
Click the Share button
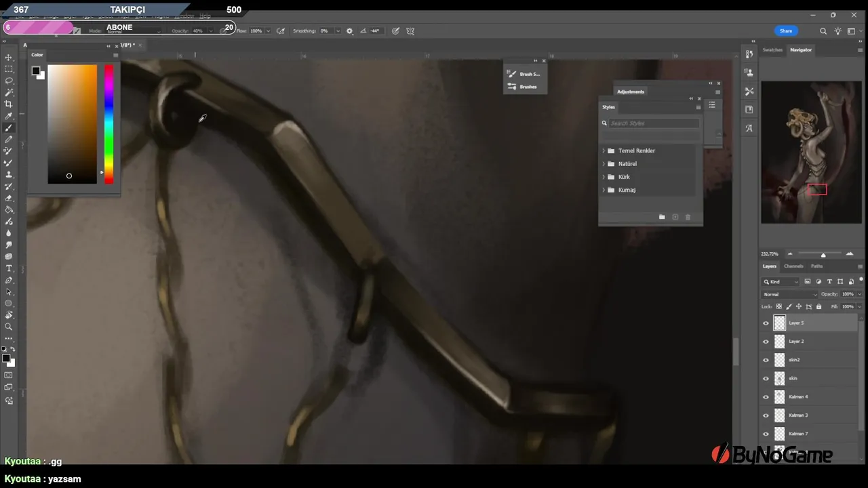click(786, 30)
